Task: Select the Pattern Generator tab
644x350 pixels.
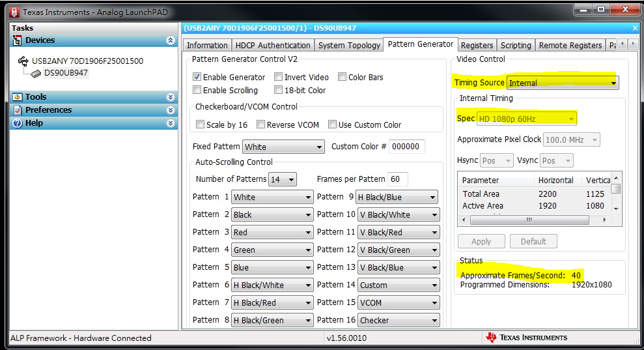Action: point(420,44)
